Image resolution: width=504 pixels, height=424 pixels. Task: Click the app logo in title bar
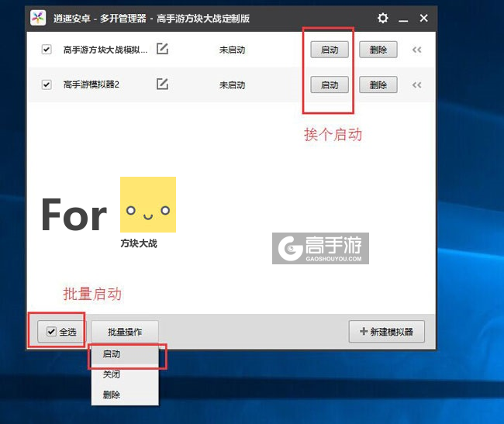[x=38, y=18]
